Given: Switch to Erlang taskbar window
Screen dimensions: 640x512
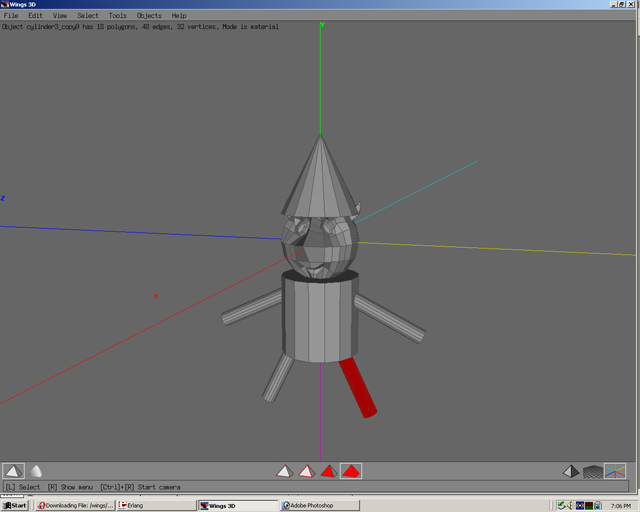Looking at the screenshot, I should coord(157,505).
